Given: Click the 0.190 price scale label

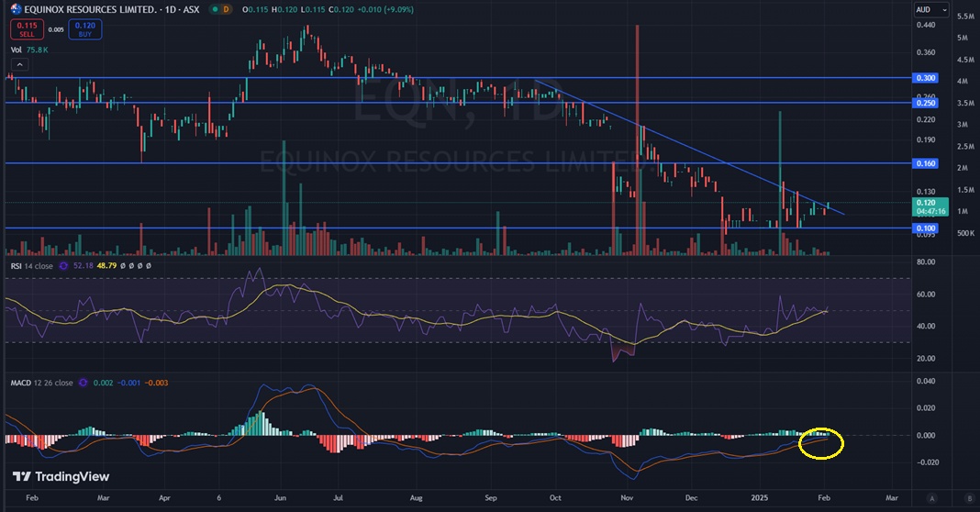Looking at the screenshot, I should tap(926, 140).
